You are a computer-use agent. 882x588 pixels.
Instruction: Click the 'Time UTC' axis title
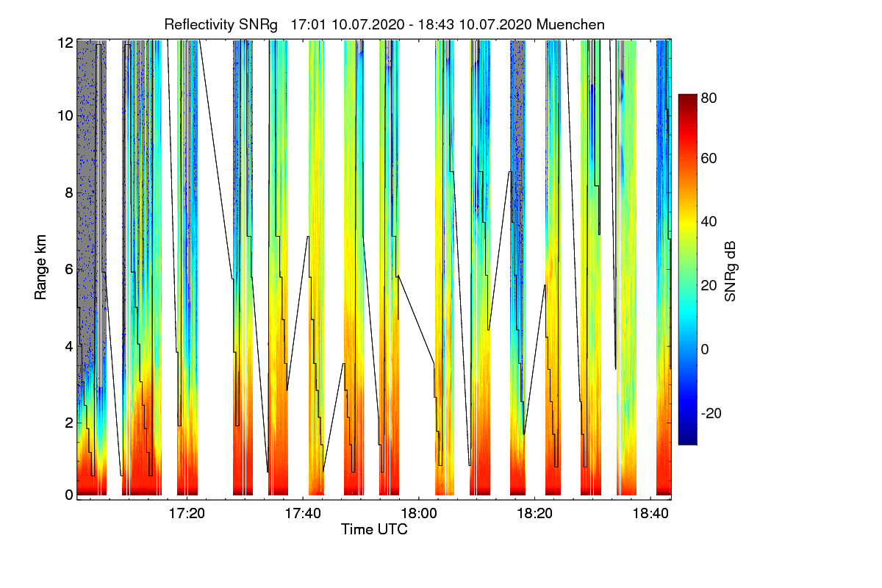(x=374, y=529)
